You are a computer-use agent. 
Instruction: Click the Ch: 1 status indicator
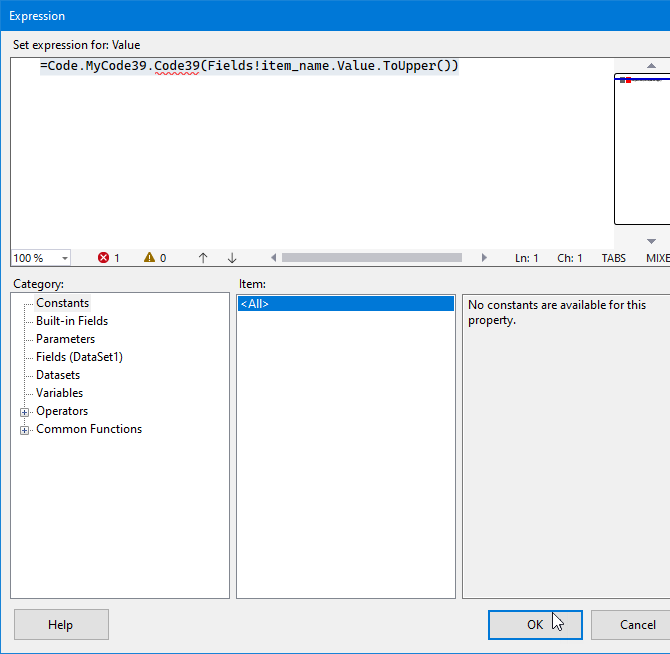(x=570, y=258)
